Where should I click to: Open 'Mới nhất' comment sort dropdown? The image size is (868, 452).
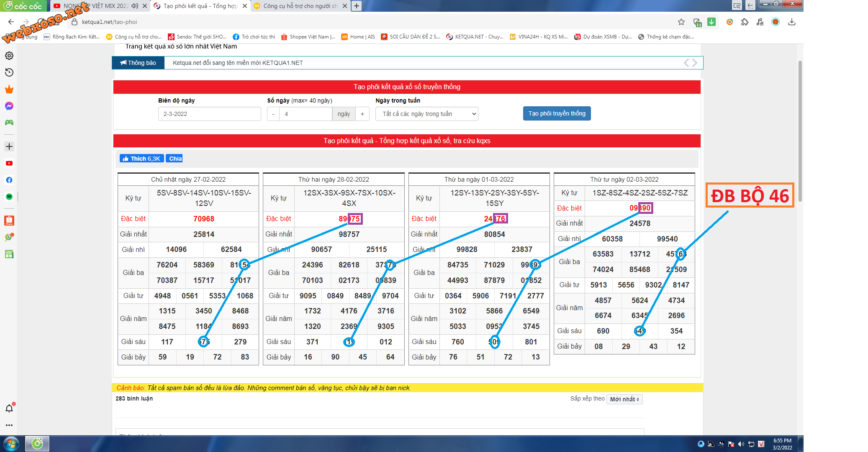pyautogui.click(x=624, y=399)
